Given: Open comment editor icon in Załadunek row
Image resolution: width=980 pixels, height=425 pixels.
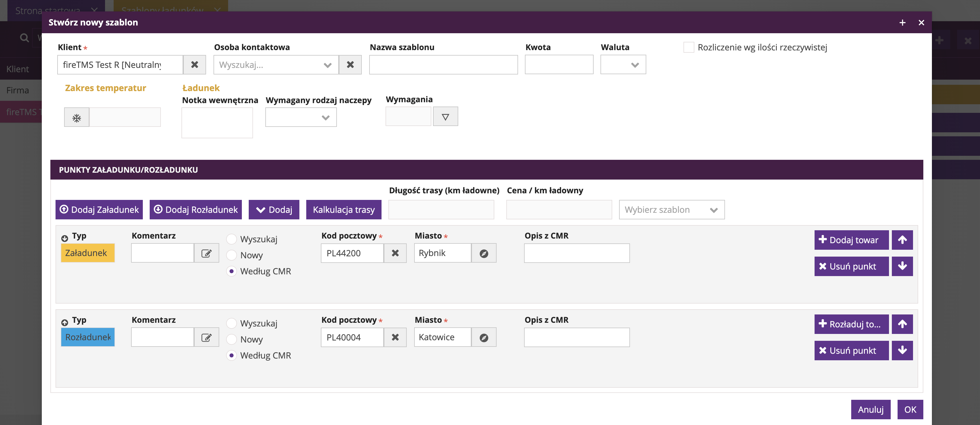Looking at the screenshot, I should [x=206, y=254].
